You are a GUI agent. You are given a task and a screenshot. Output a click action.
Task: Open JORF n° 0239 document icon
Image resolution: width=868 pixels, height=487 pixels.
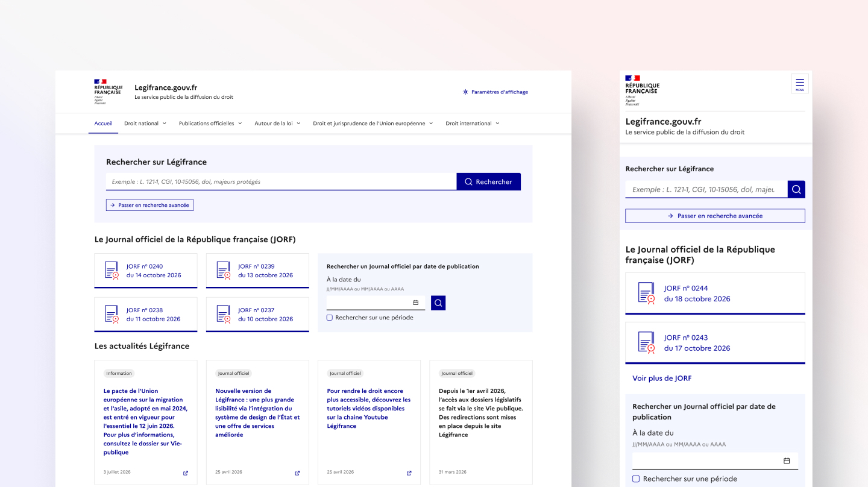(x=224, y=270)
